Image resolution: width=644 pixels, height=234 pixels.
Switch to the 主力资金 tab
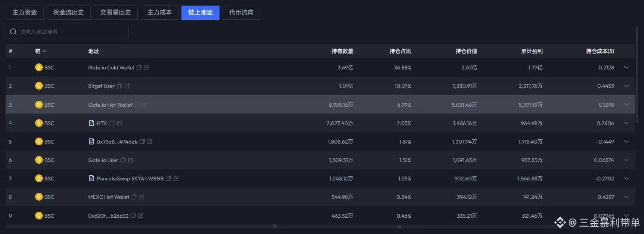coord(24,12)
